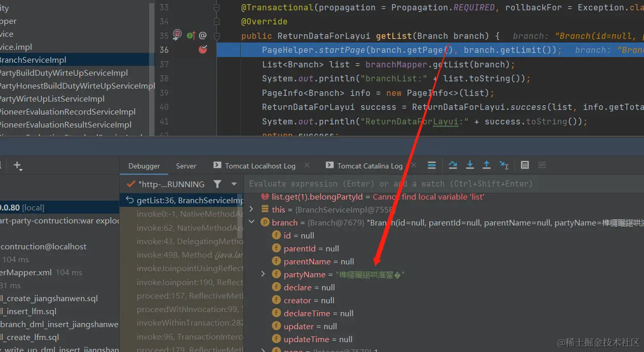Collapse the branch variable node
The width and height of the screenshot is (644, 352).
pyautogui.click(x=252, y=222)
